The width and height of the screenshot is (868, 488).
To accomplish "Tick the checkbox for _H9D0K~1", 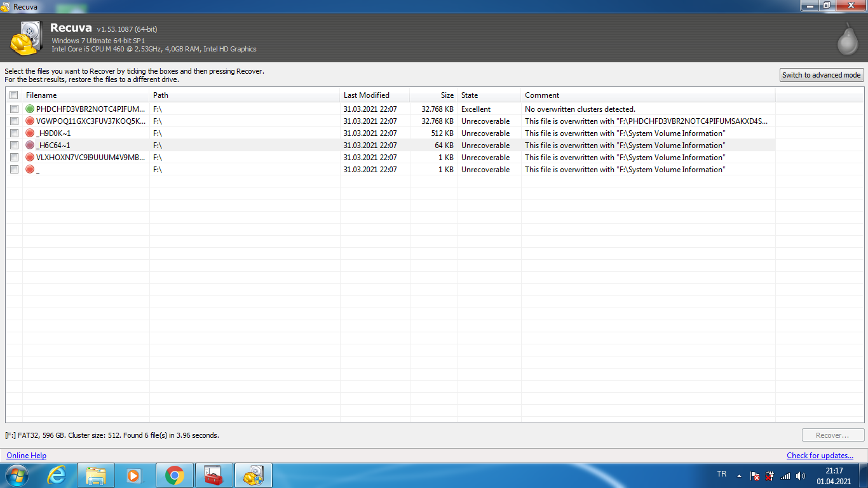I will pos(14,133).
